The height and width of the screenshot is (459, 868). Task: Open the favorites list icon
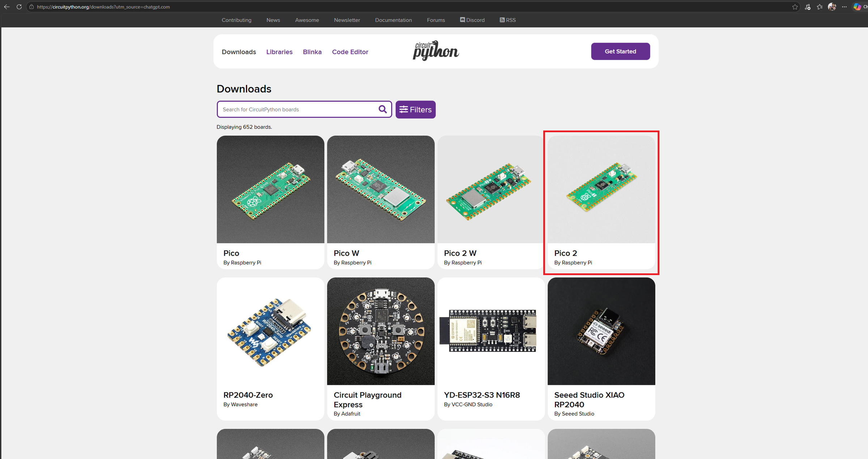820,7
